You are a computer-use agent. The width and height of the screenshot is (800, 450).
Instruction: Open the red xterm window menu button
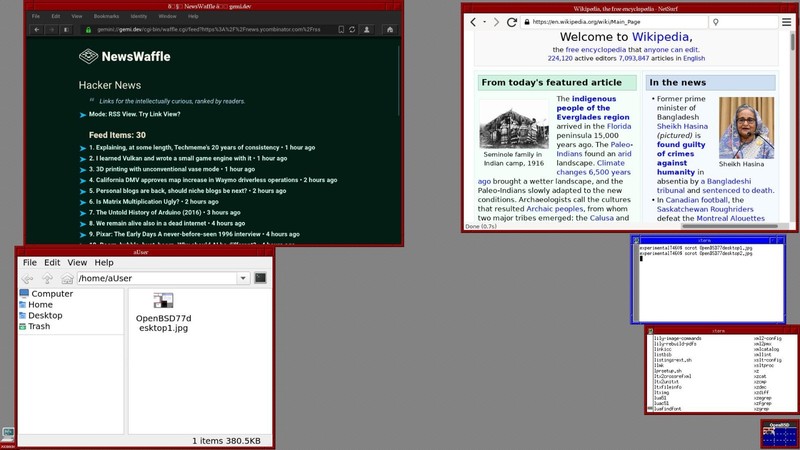(x=650, y=331)
